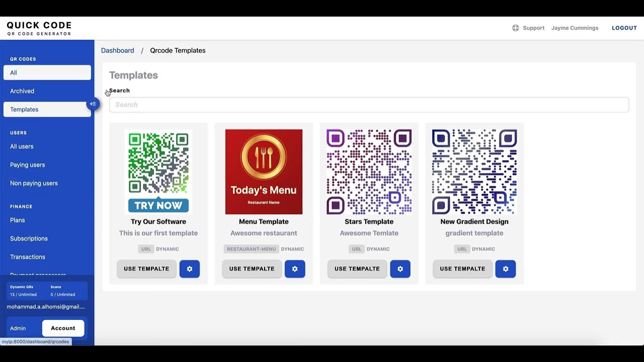Open settings gear on Try Our Software template
The height and width of the screenshot is (362, 644).
click(x=190, y=269)
